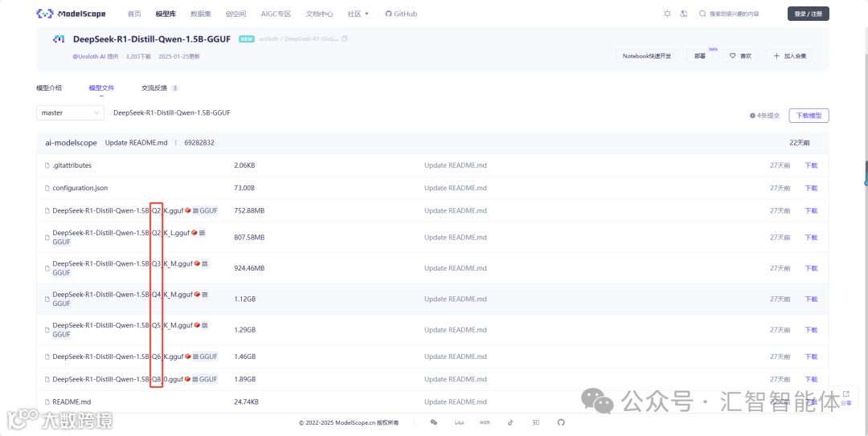Download the Q8_0.gguf file

(811, 380)
